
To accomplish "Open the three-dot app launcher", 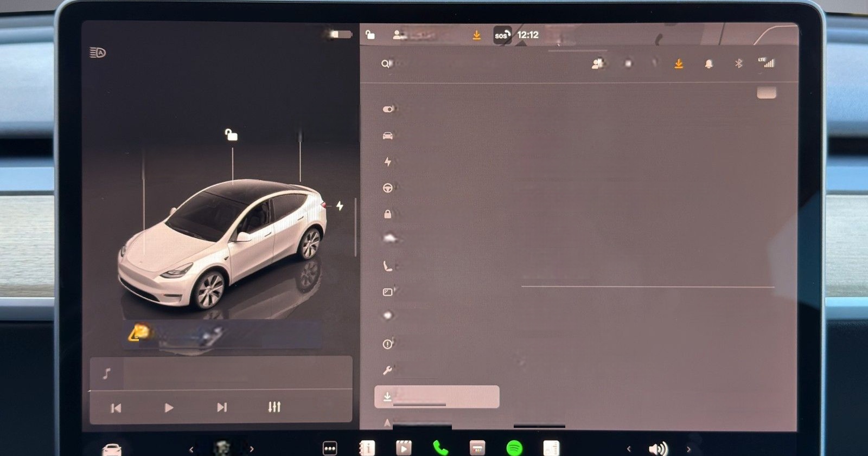I will [330, 448].
